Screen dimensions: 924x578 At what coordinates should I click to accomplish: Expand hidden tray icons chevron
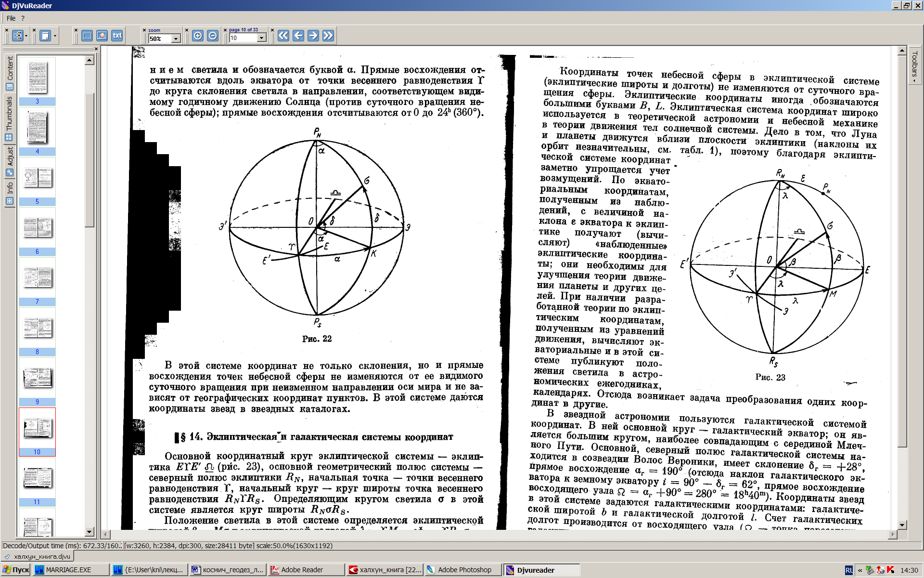click(860, 570)
